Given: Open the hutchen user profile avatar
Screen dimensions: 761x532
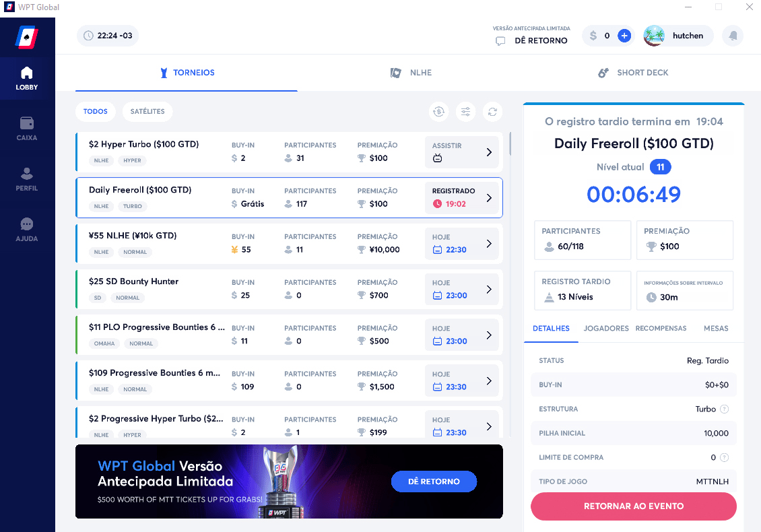Looking at the screenshot, I should [x=654, y=36].
